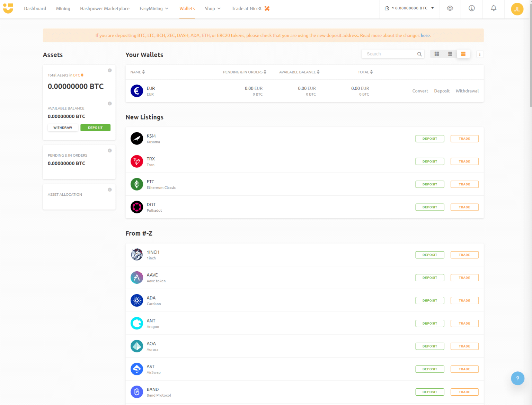The width and height of the screenshot is (532, 405).
Task: Go to the Mining menu item
Action: point(63,8)
